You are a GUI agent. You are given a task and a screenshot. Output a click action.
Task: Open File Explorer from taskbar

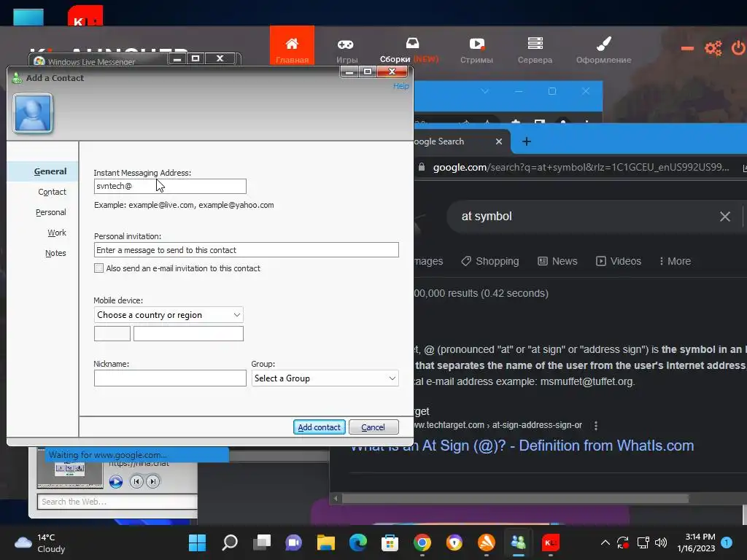[326, 542]
